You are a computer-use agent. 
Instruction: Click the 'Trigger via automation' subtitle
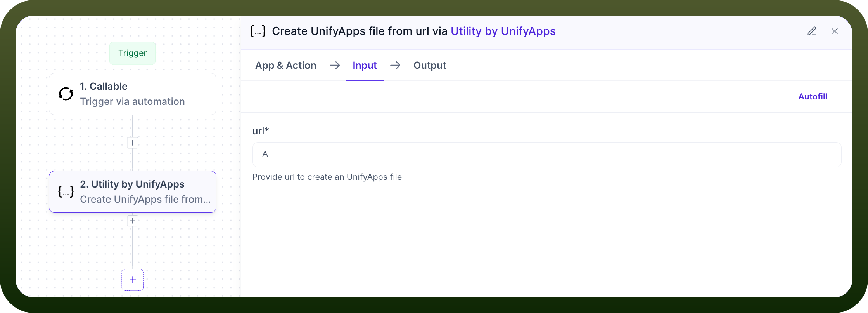[132, 102]
